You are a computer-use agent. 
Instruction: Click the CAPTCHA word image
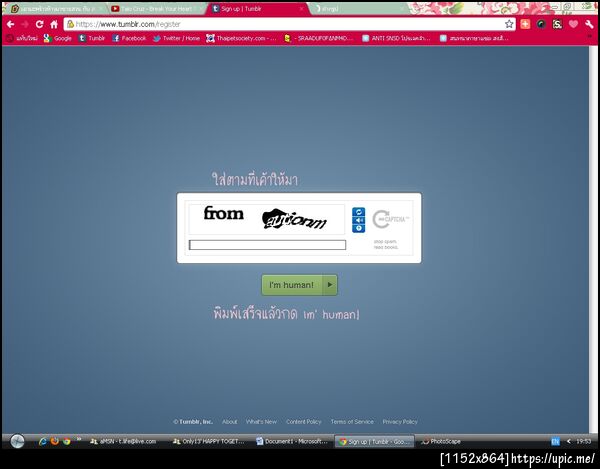click(x=266, y=219)
